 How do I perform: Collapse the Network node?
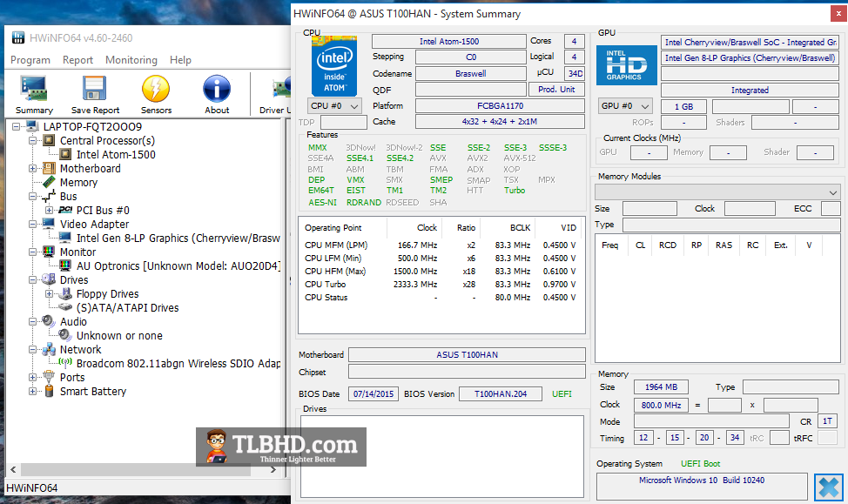[32, 349]
